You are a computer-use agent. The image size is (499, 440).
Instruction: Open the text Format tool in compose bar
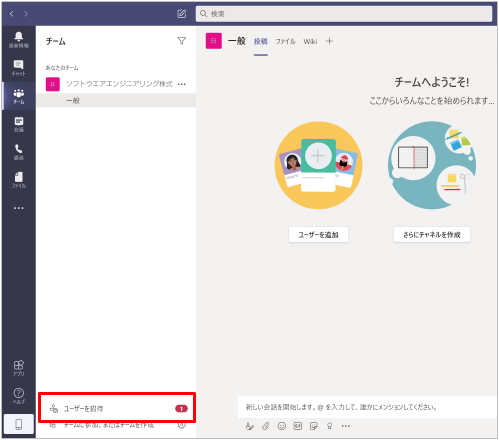tap(249, 426)
